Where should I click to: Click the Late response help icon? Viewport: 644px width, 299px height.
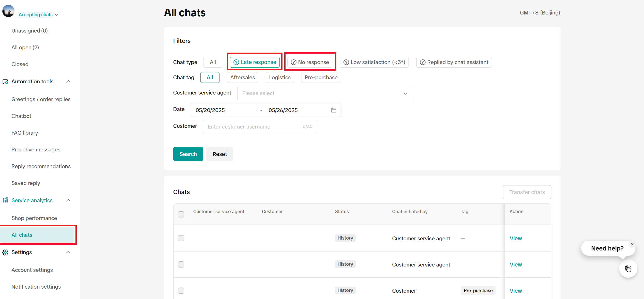click(236, 62)
